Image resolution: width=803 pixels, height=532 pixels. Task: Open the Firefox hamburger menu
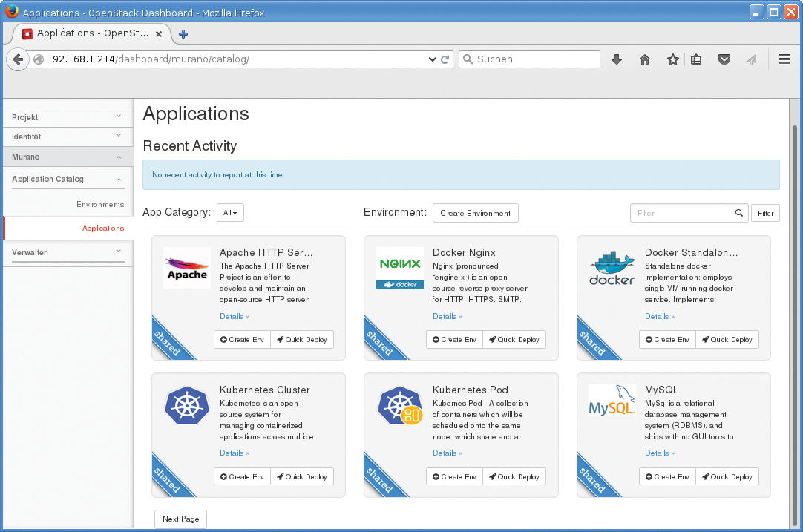[783, 59]
